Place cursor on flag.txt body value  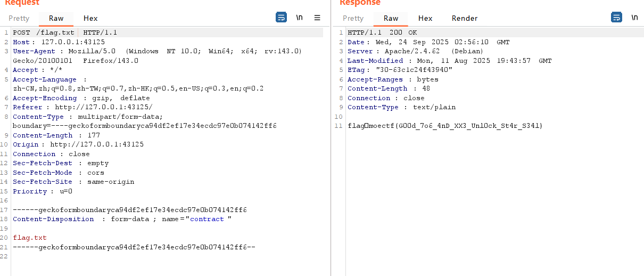[30, 238]
